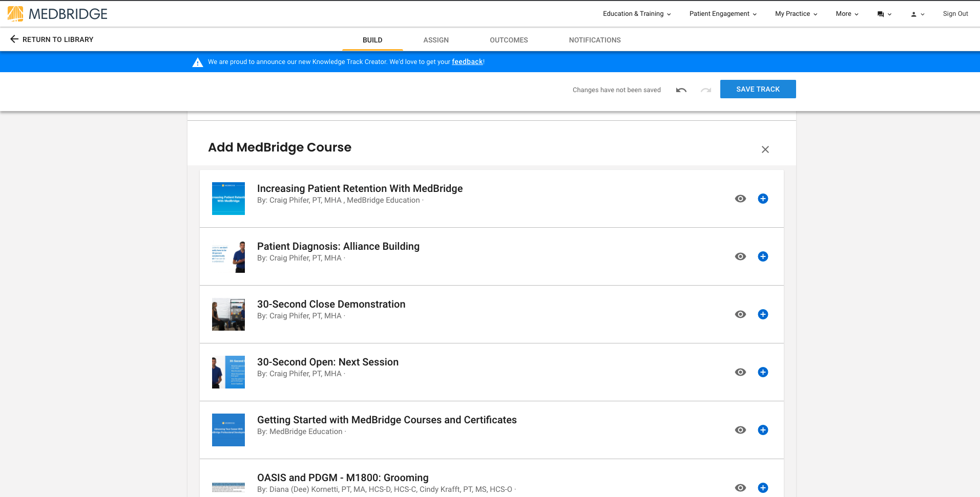Add the Patient Diagnosis: Alliance Building course
The height and width of the screenshot is (497, 980).
click(763, 256)
